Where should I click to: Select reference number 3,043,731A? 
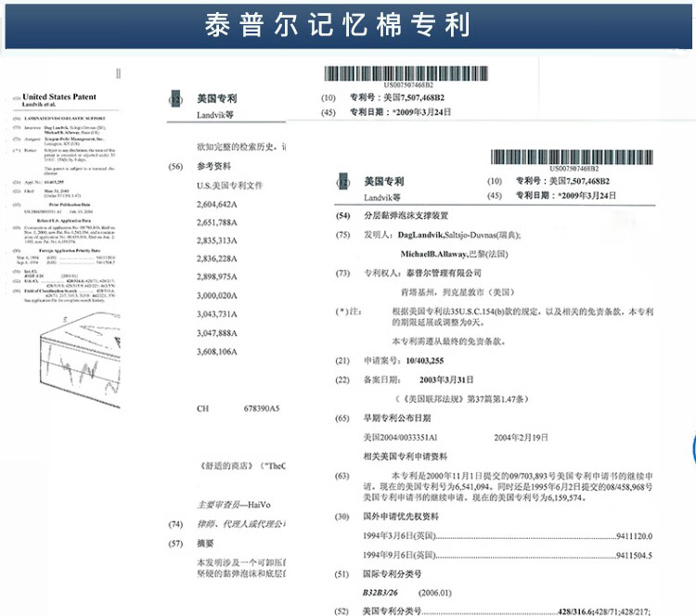[217, 314]
